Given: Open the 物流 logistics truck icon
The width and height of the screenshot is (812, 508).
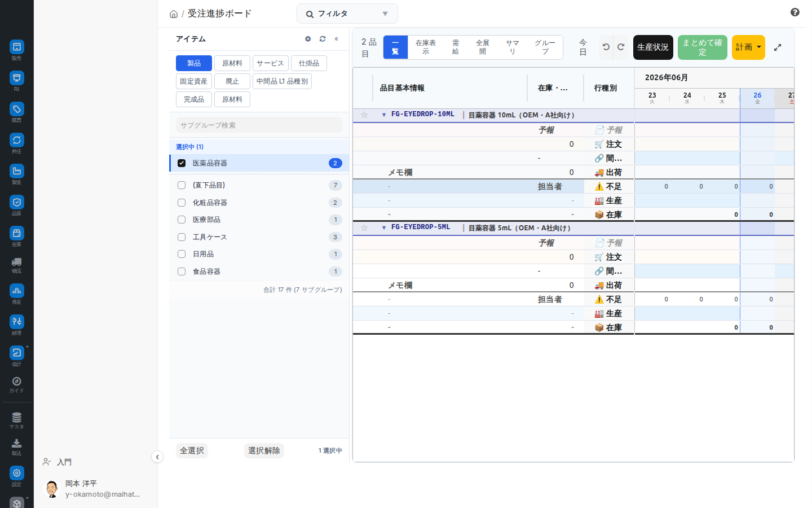Looking at the screenshot, I should point(17,262).
